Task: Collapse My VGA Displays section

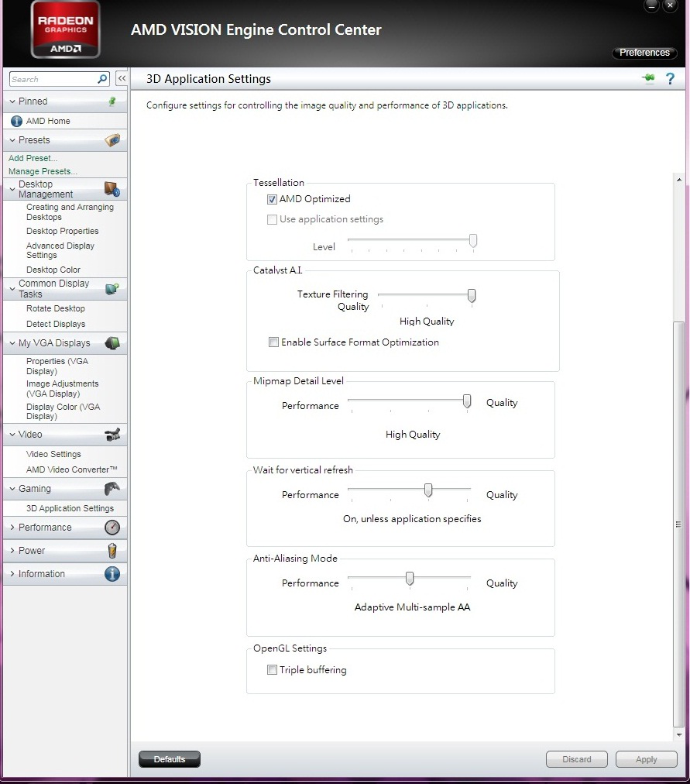Action: 12,343
